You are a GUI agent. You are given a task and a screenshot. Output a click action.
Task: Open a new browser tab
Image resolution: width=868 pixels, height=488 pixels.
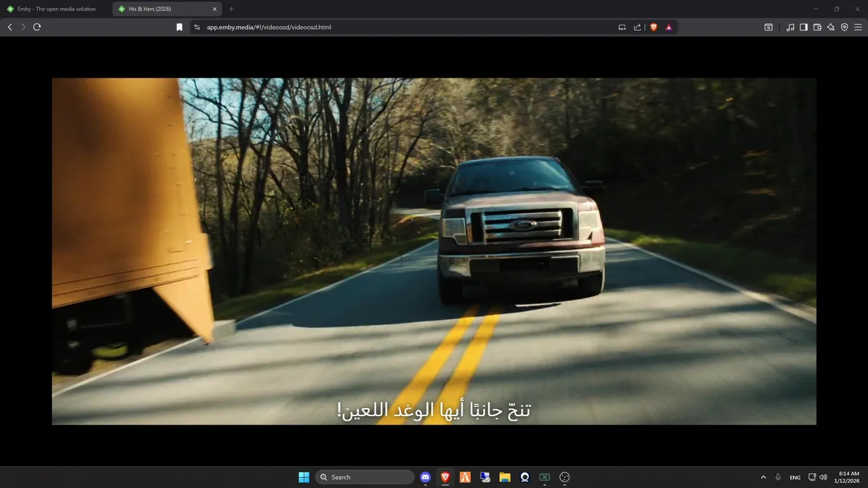(231, 9)
